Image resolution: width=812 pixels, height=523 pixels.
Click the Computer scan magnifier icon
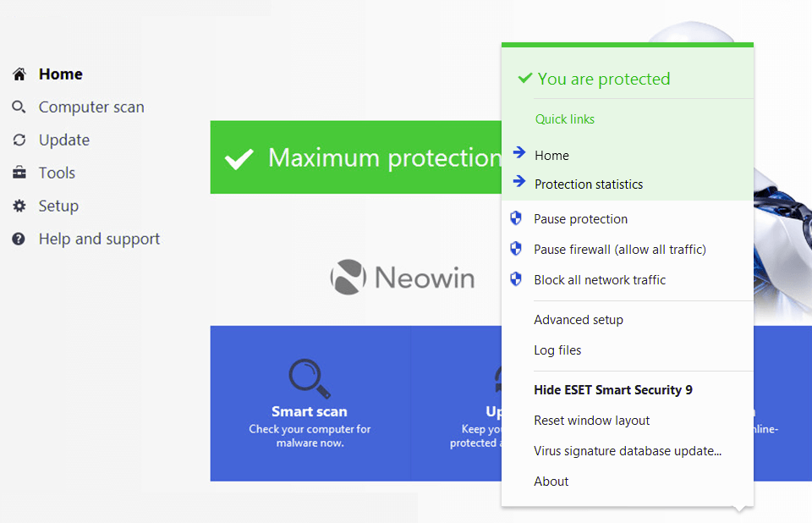click(19, 107)
